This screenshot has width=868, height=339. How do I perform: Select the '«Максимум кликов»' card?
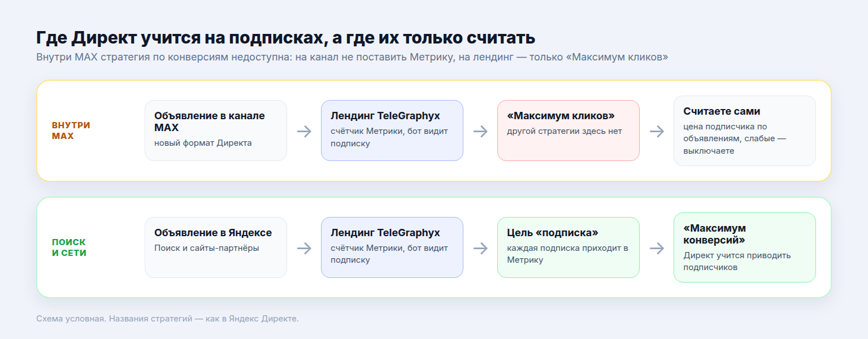[x=568, y=131]
